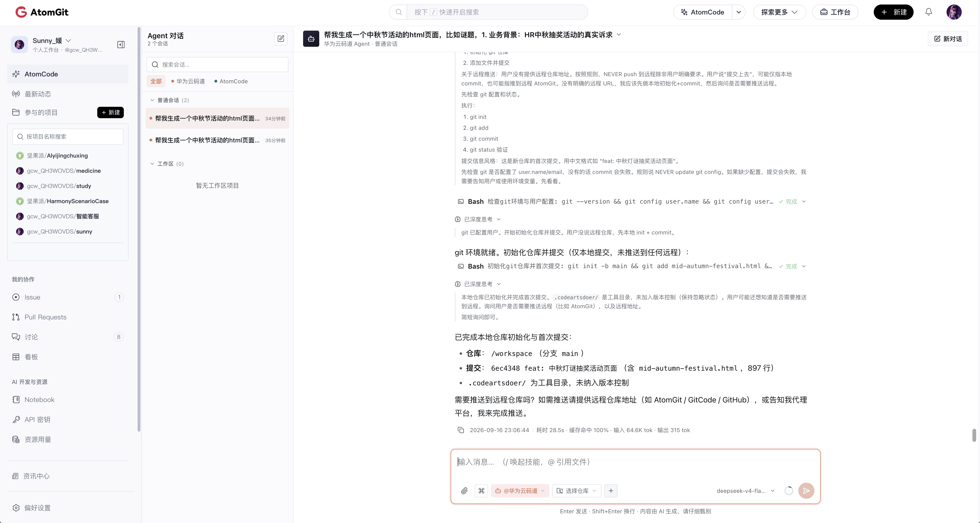Open 探索更多 dropdown

779,12
